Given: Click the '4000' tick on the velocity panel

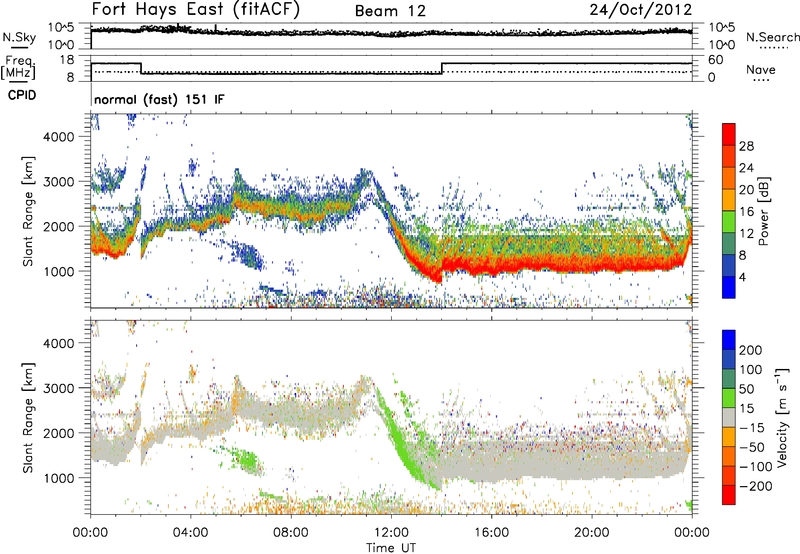Looking at the screenshot, I should point(58,343).
